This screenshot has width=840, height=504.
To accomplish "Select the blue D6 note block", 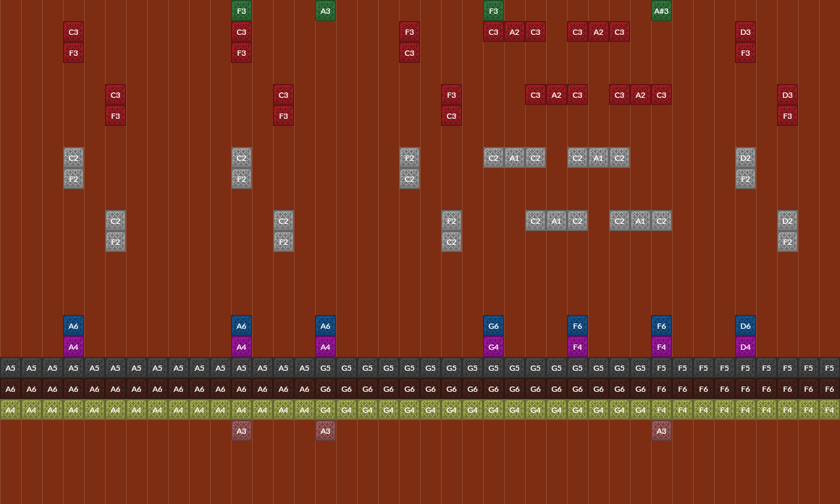I will coord(745,325).
